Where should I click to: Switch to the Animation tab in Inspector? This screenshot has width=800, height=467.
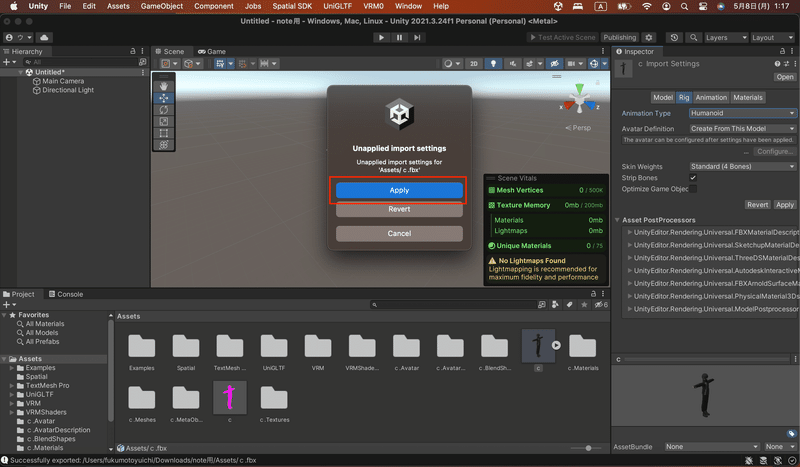(711, 98)
